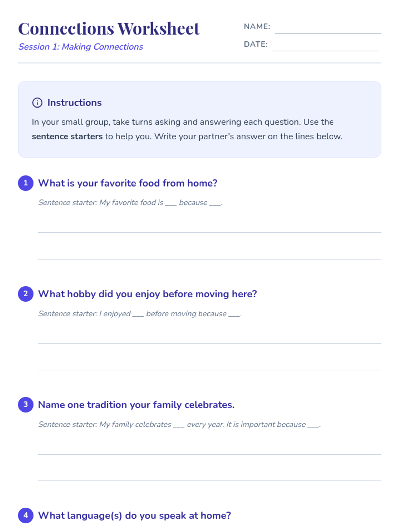Click the 'I enjoyed' sentence starter
The image size is (399, 532).
pyautogui.click(x=140, y=314)
